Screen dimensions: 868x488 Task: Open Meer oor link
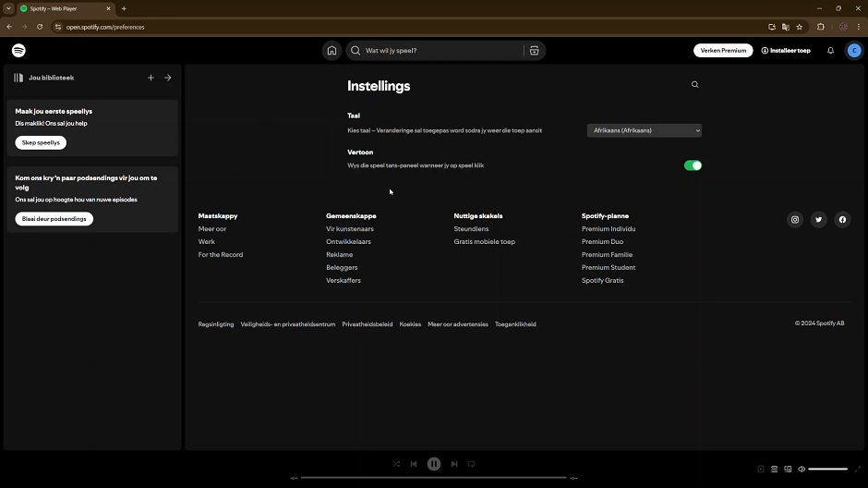pos(212,229)
